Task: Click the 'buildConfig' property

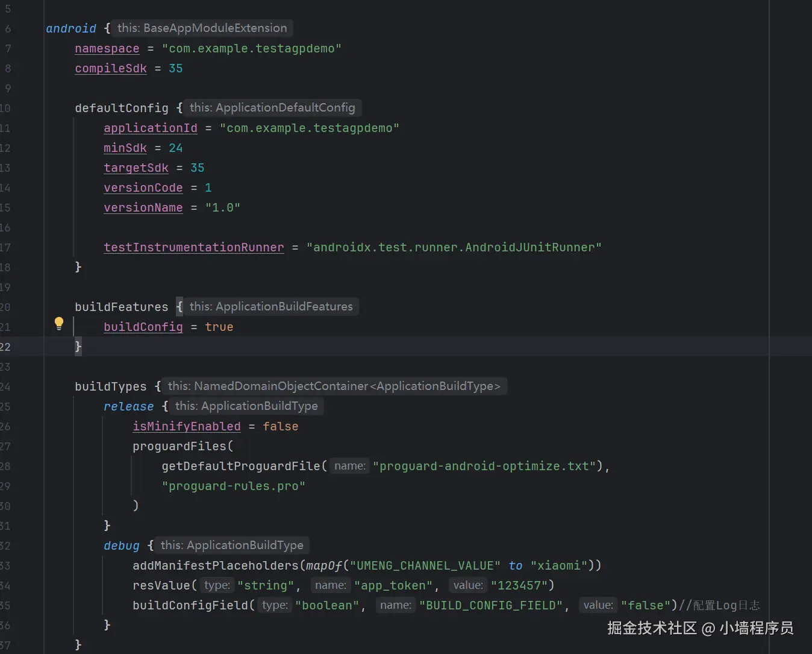Action: [x=143, y=327]
